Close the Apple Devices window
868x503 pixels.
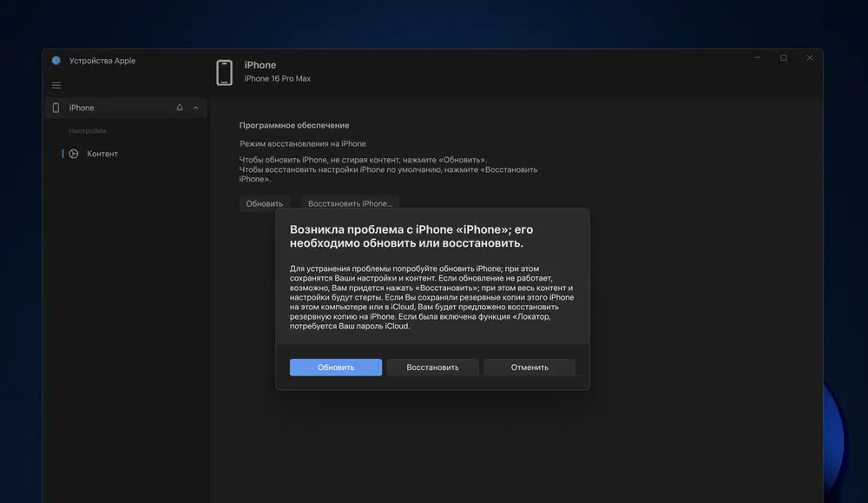(x=809, y=57)
